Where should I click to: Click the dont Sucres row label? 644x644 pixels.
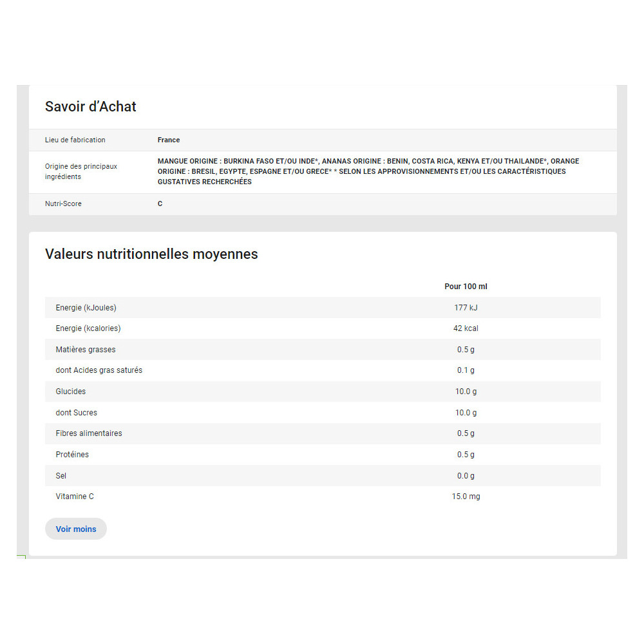[x=77, y=413]
